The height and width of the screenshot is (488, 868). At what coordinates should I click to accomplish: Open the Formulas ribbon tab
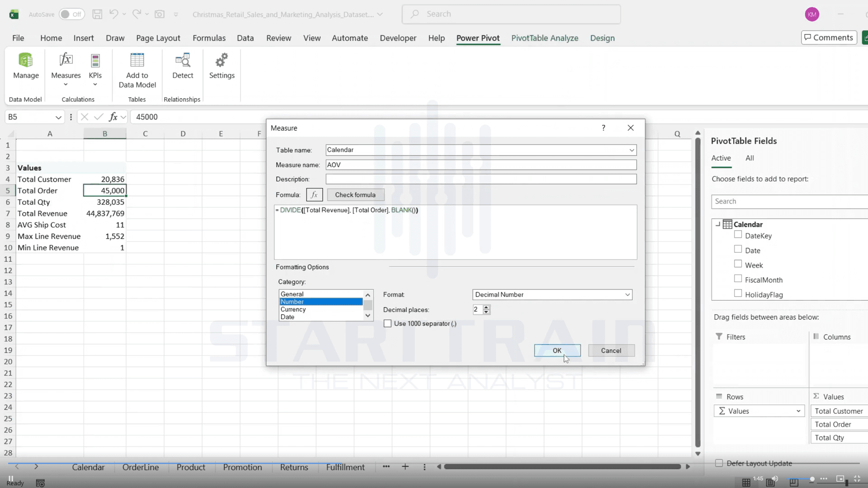click(x=209, y=38)
